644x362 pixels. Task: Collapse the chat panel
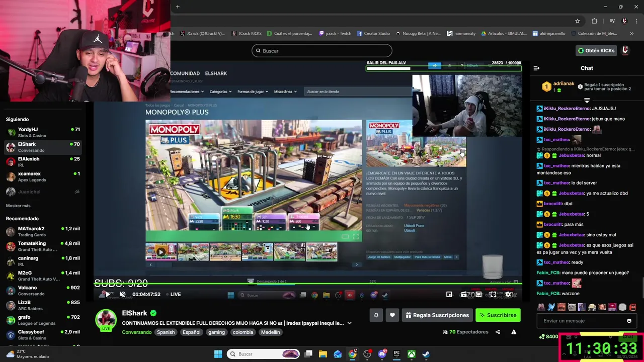click(536, 68)
